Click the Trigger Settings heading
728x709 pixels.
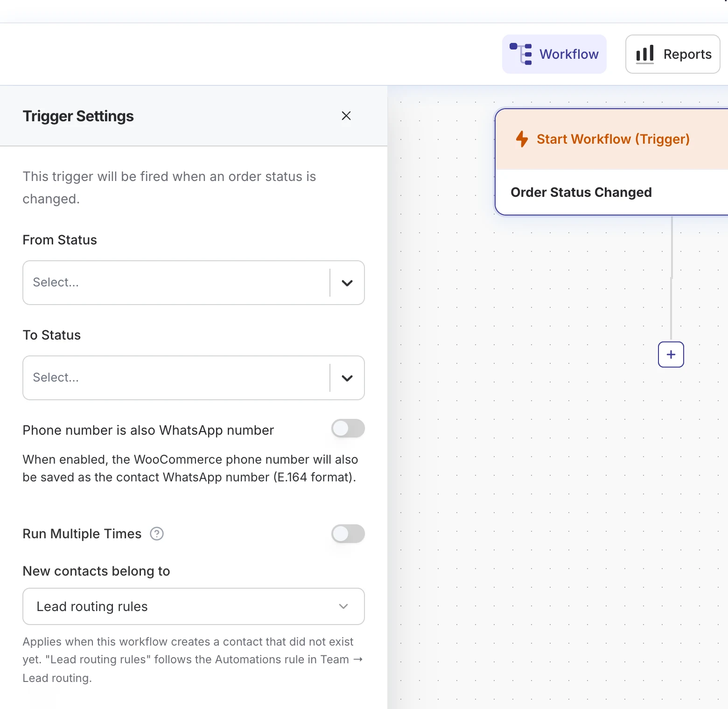coord(78,116)
